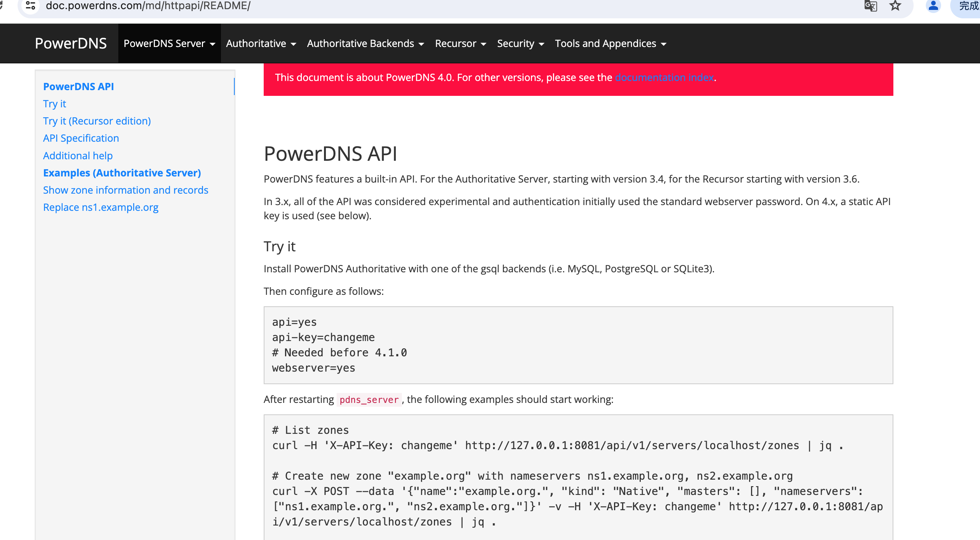
Task: Select Examples (Authoritative Server) in sidebar
Action: [x=122, y=173]
